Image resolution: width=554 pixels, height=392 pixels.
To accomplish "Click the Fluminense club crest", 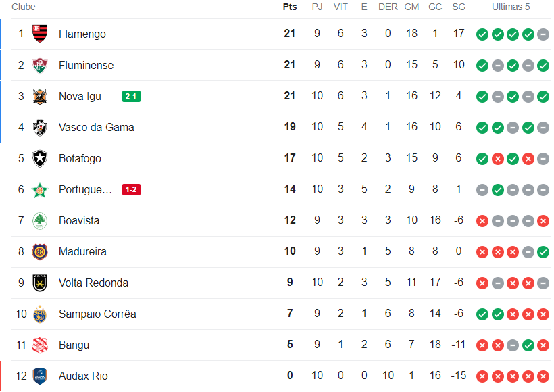I will pyautogui.click(x=41, y=65).
